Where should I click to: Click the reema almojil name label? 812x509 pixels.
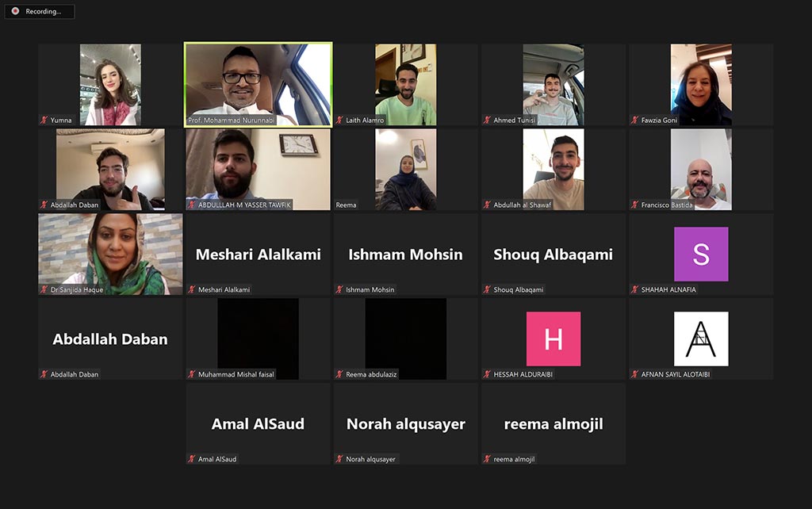pyautogui.click(x=514, y=459)
